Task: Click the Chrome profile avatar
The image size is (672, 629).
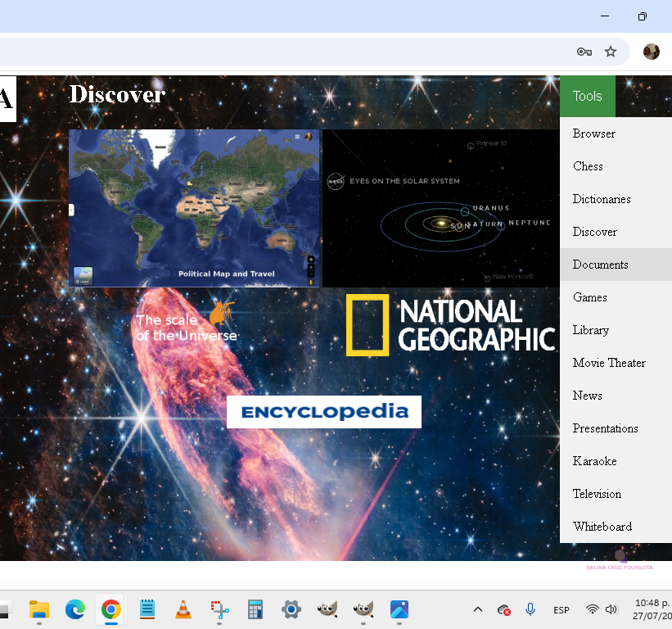Action: tap(652, 52)
